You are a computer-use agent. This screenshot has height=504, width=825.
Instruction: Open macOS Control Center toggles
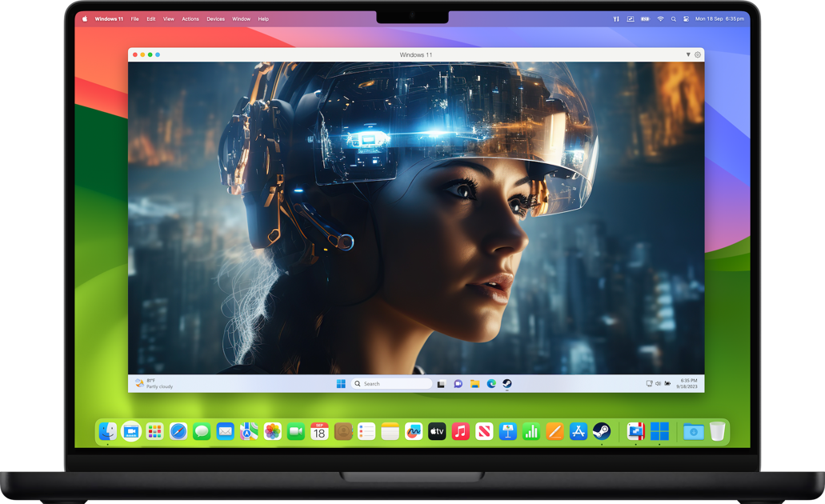pos(686,18)
